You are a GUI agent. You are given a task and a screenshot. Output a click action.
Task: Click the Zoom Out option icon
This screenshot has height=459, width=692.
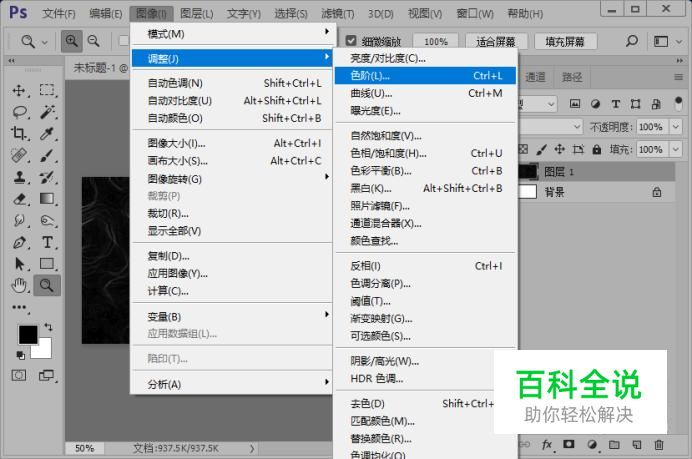[x=94, y=41]
